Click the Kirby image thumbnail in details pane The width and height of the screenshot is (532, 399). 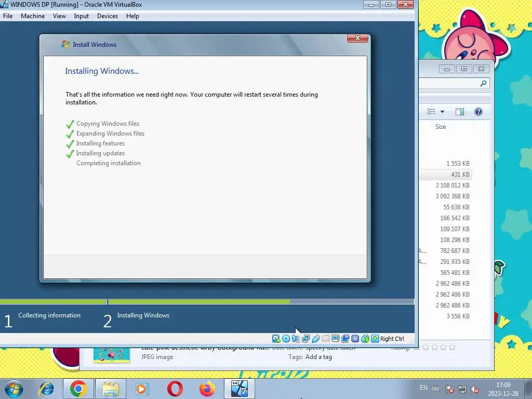click(112, 355)
